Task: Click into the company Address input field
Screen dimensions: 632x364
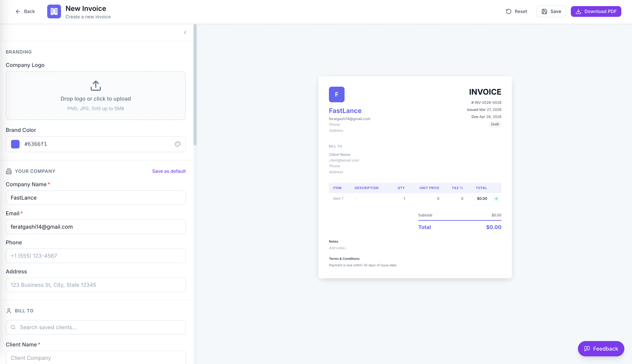Action: coord(96,285)
